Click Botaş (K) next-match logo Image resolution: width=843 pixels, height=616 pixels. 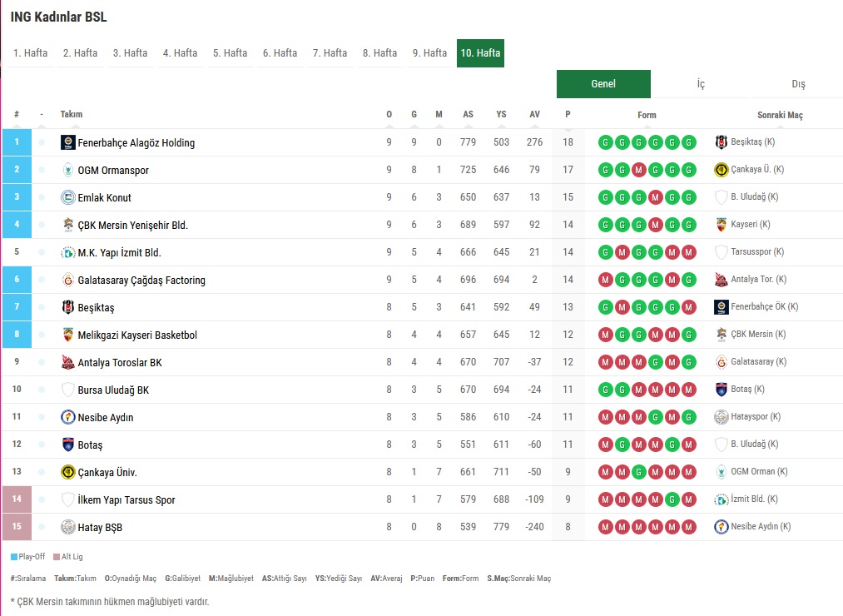pyautogui.click(x=721, y=389)
